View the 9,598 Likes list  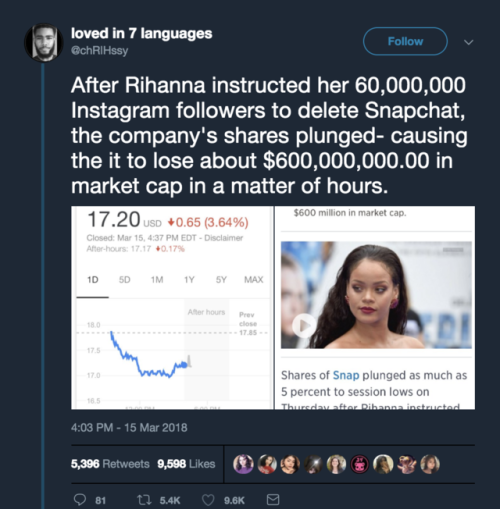tap(186, 464)
